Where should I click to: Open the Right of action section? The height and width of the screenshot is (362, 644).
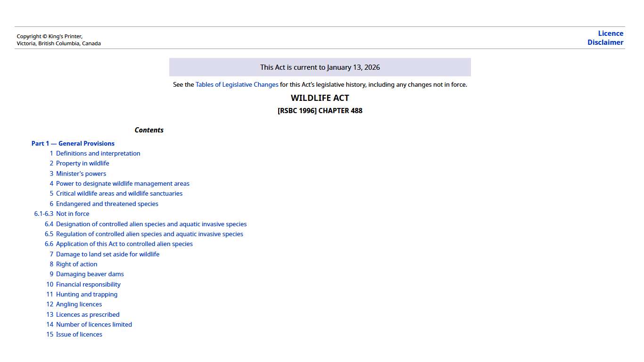76,264
